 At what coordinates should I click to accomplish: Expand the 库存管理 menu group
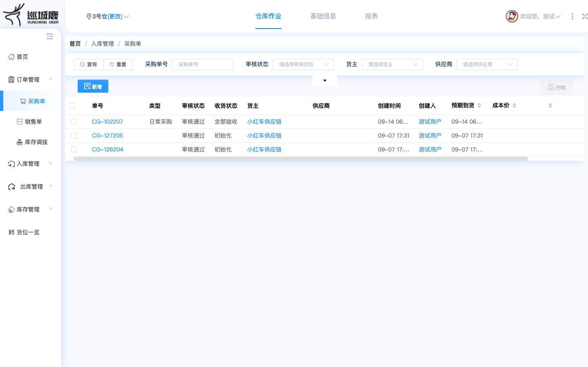(x=51, y=209)
